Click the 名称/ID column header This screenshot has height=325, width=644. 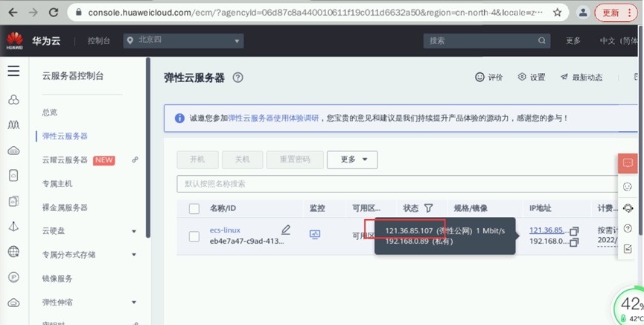pos(223,208)
